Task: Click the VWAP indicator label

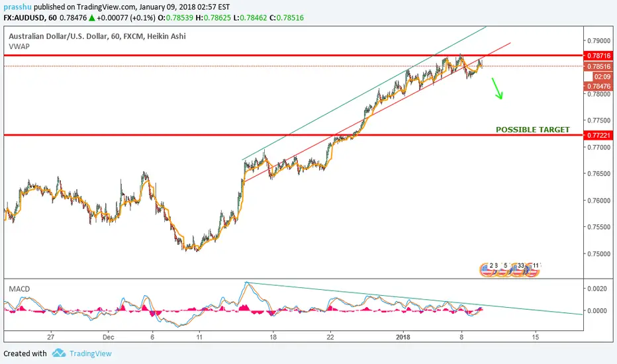Action: click(19, 46)
